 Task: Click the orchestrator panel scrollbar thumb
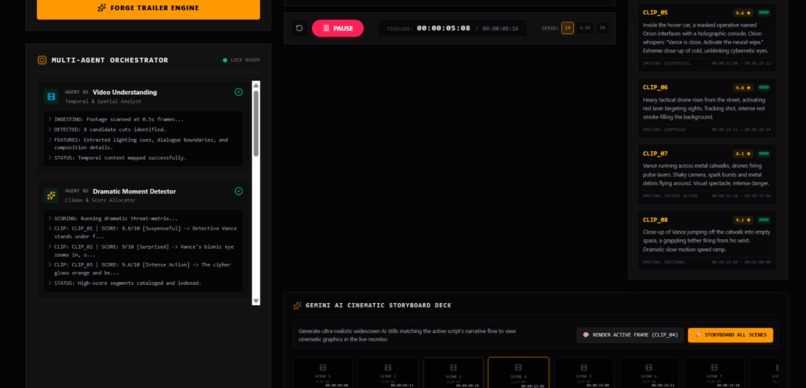point(256,123)
